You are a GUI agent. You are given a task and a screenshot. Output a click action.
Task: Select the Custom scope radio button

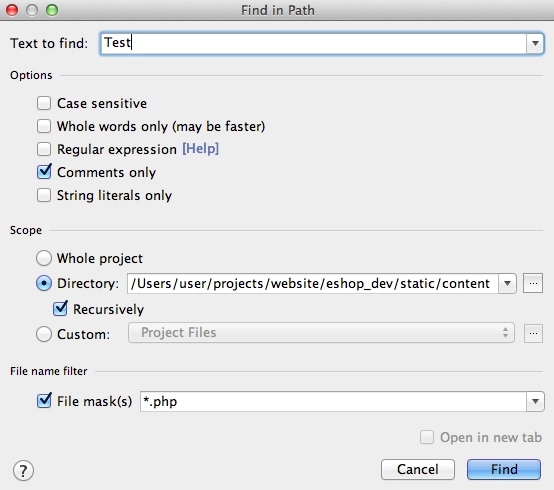(x=44, y=334)
